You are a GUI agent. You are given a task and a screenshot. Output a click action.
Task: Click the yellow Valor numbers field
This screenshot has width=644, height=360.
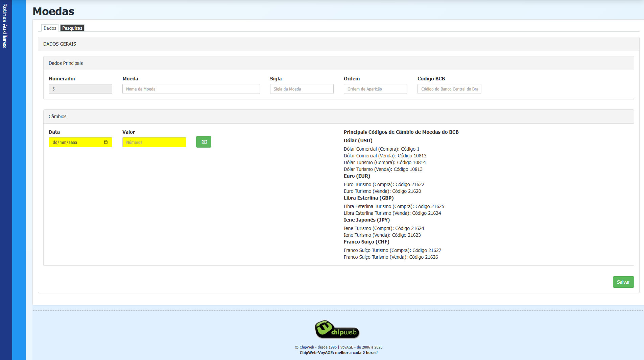pos(154,142)
